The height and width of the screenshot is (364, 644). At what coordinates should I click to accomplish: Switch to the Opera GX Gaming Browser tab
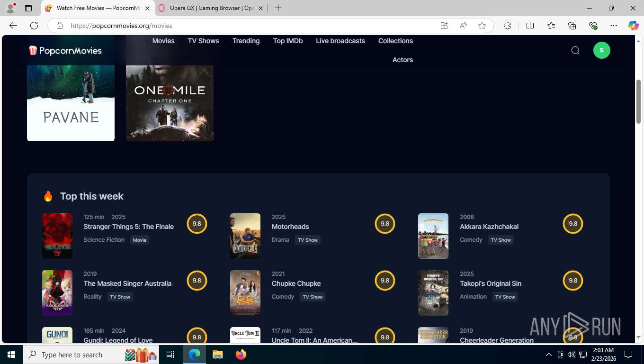click(x=211, y=8)
